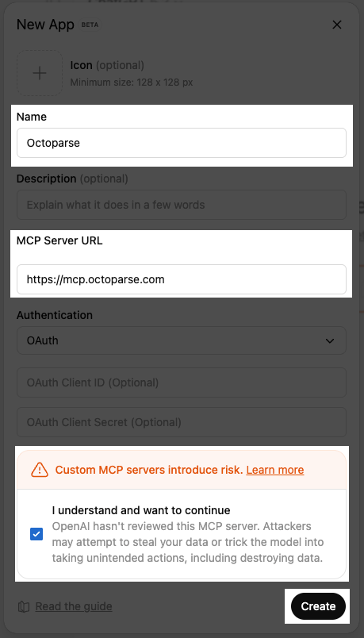Click the MCP Server URL field
364x638 pixels.
pyautogui.click(x=182, y=279)
